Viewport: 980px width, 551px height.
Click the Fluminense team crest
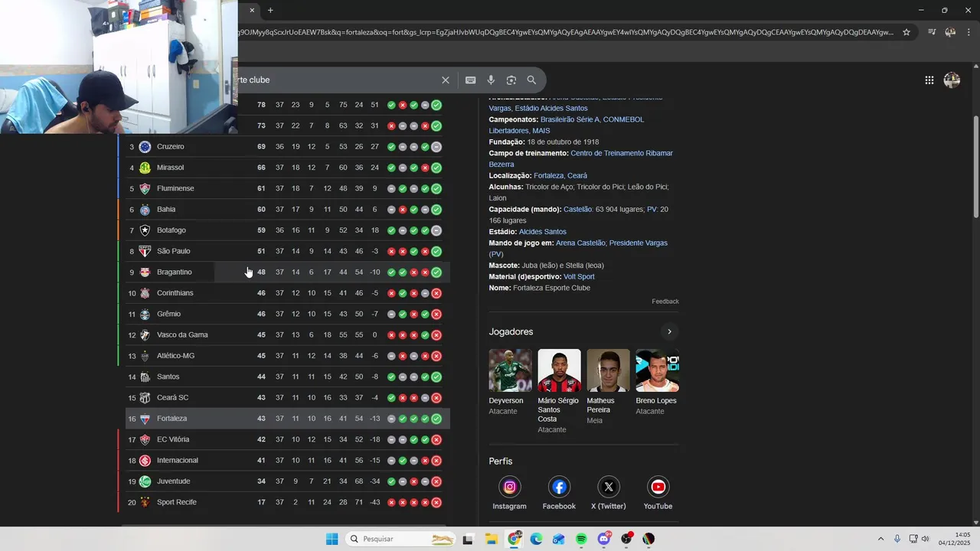point(145,188)
